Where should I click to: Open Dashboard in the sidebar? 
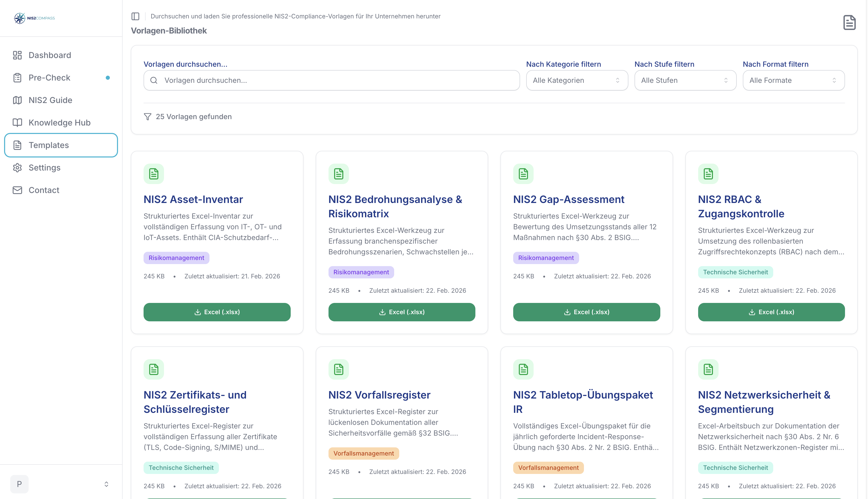(50, 55)
